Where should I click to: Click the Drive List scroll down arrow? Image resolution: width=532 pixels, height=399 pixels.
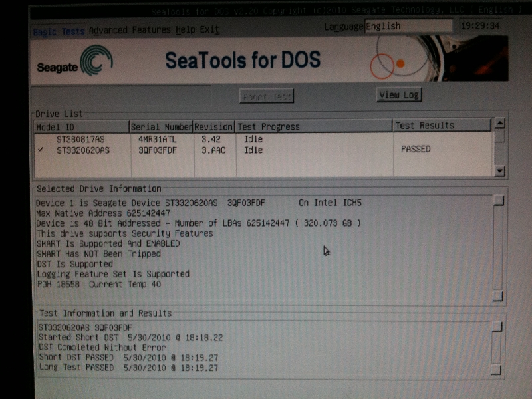(500, 171)
